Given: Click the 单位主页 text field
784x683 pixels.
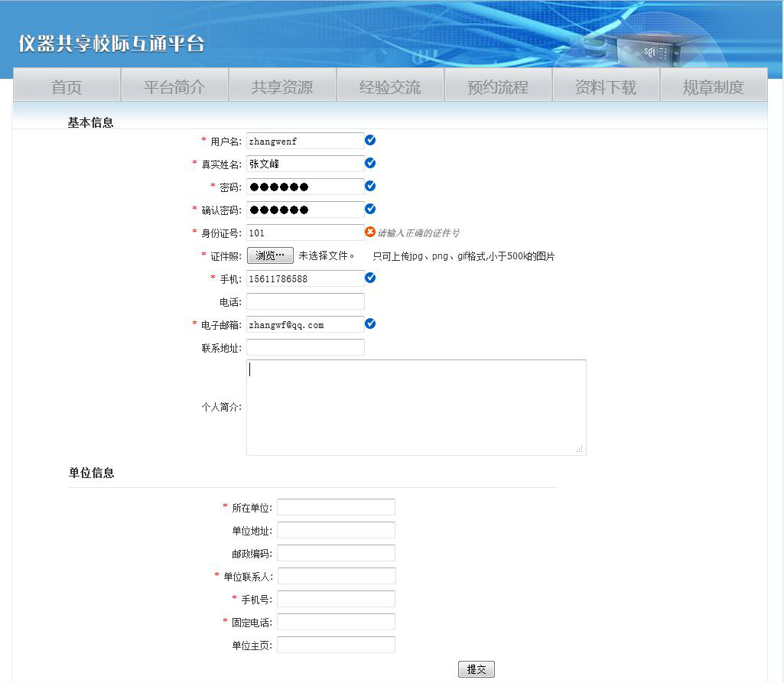Looking at the screenshot, I should pyautogui.click(x=336, y=645).
